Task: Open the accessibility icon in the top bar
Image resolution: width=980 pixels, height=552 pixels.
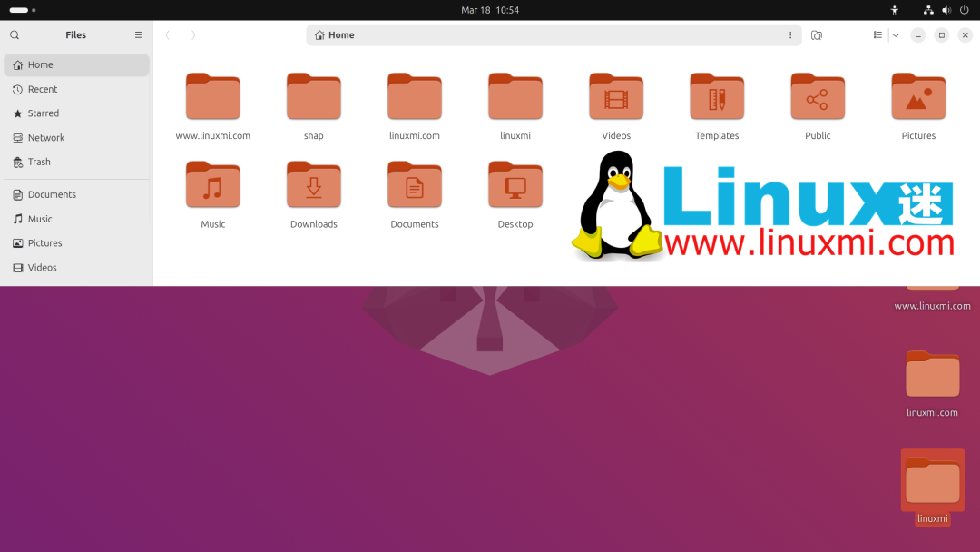Action: (894, 9)
